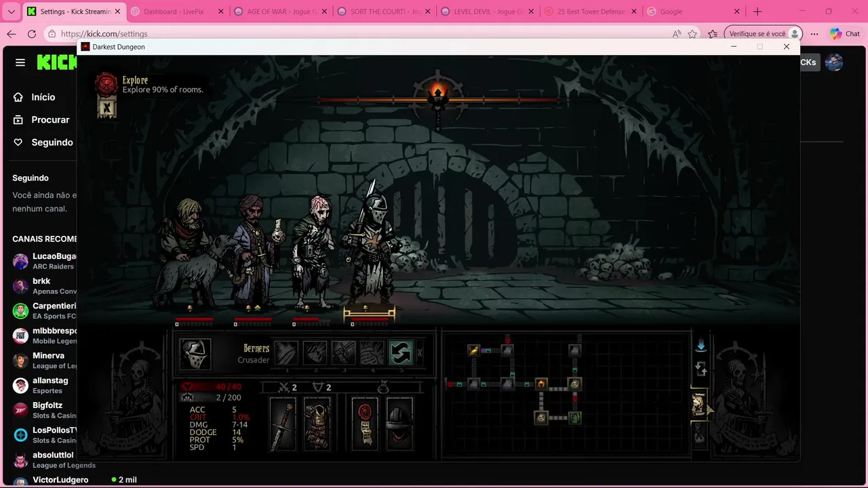Switch to the map tab on right edge
This screenshot has width=868, height=488.
(698, 405)
